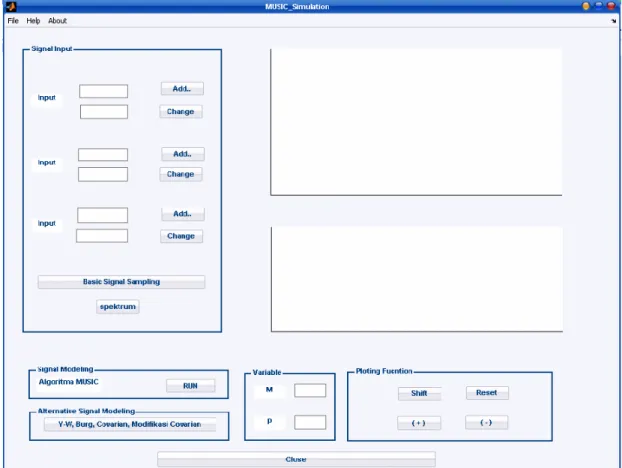Click the lower plot axes area
This screenshot has height=468, width=622.
tap(417, 279)
